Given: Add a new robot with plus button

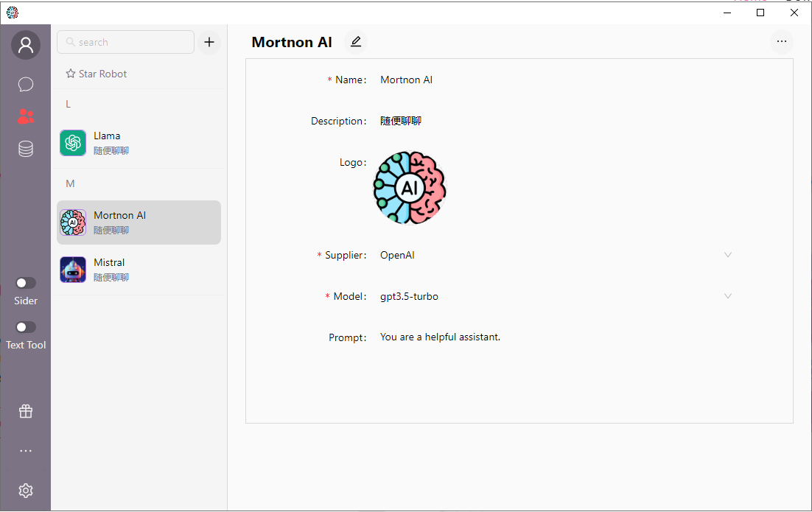Looking at the screenshot, I should [209, 42].
